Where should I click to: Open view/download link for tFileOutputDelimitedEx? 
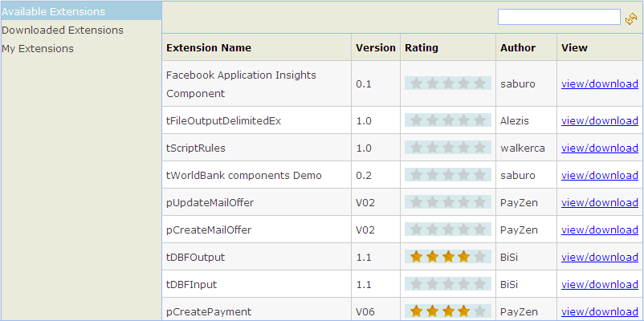pyautogui.click(x=599, y=120)
